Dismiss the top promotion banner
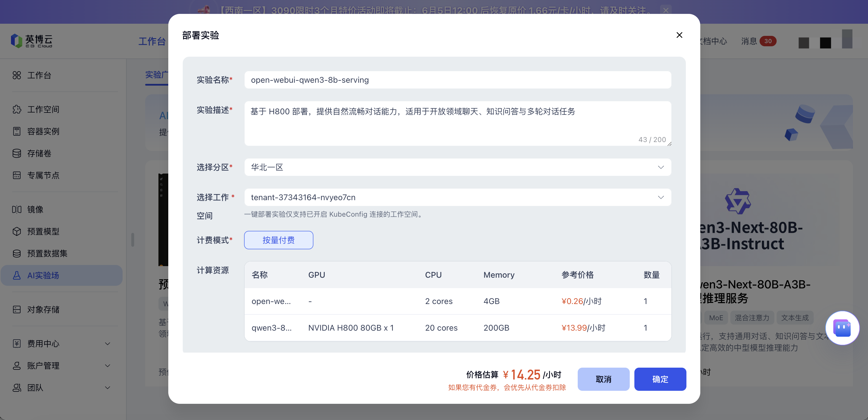 tap(666, 10)
